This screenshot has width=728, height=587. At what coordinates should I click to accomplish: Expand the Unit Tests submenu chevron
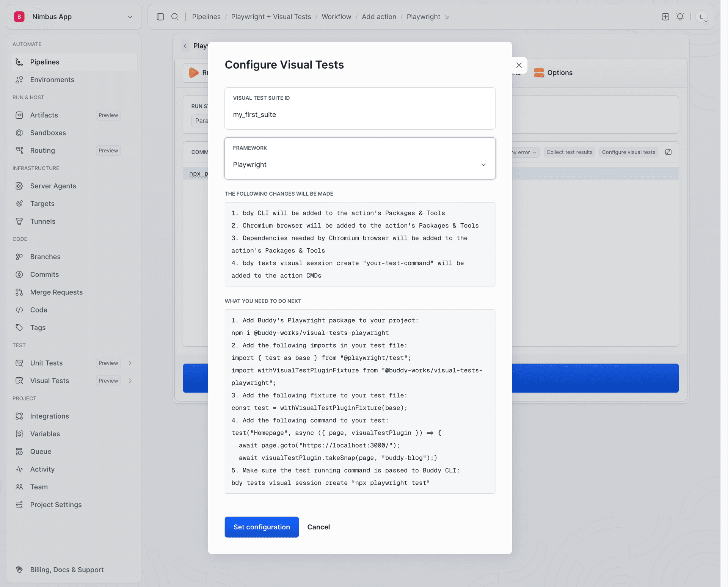click(130, 363)
